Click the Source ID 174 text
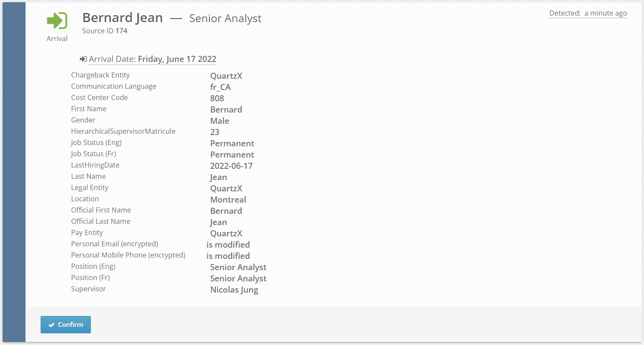Image resolution: width=644 pixels, height=345 pixels. [105, 31]
